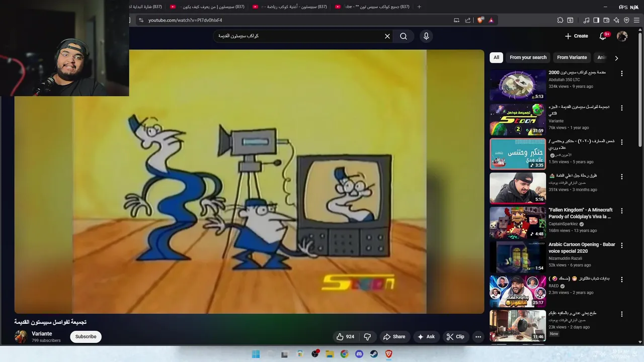Screen dimensions: 644x362
Task: Toggle the Brave sidebar panel
Action: pyautogui.click(x=596, y=20)
